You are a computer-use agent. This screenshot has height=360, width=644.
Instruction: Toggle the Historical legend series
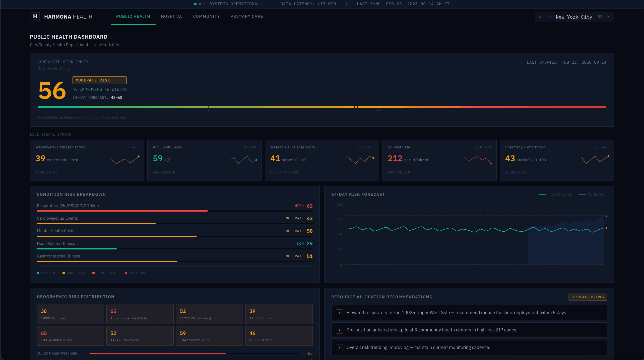[555, 194]
